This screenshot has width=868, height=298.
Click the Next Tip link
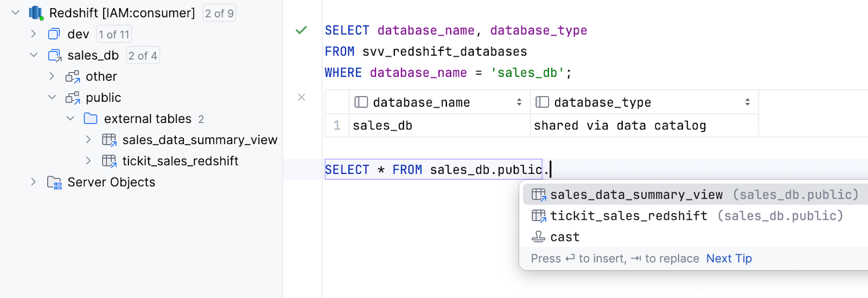pos(729,258)
